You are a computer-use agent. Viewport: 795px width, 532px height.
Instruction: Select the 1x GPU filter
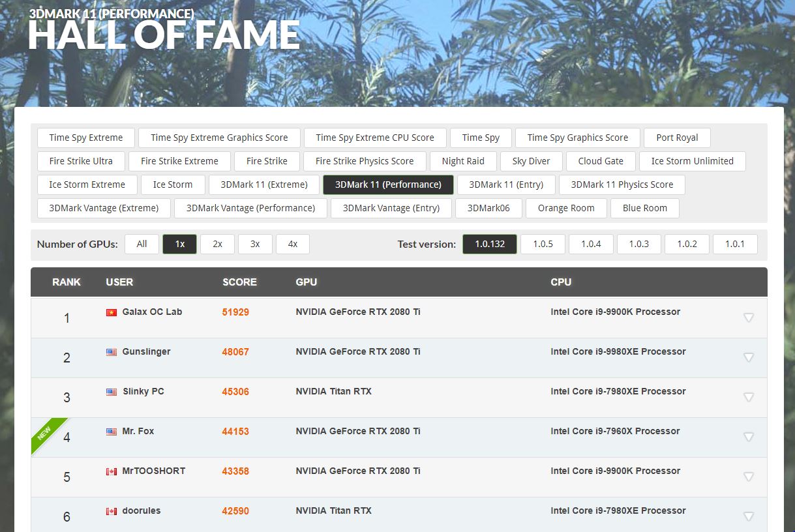tap(179, 244)
